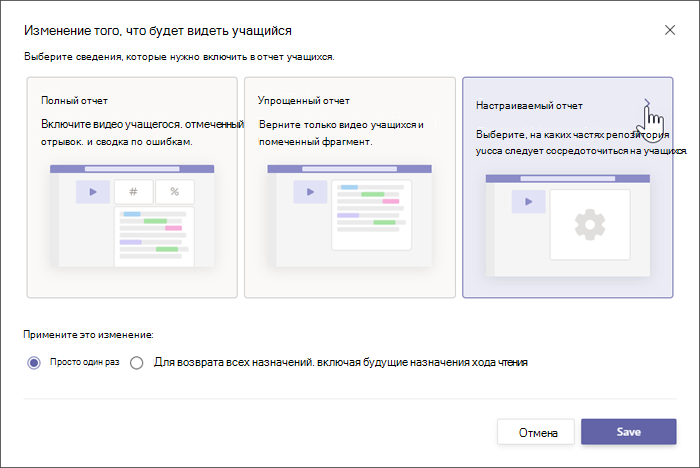Click the Отмена button
This screenshot has height=468, width=700.
(x=536, y=432)
